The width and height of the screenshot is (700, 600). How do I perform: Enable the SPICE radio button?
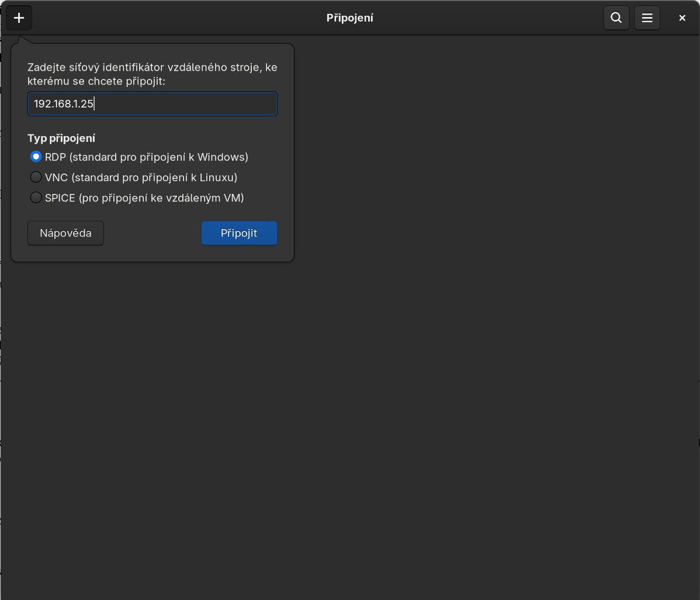coord(36,197)
